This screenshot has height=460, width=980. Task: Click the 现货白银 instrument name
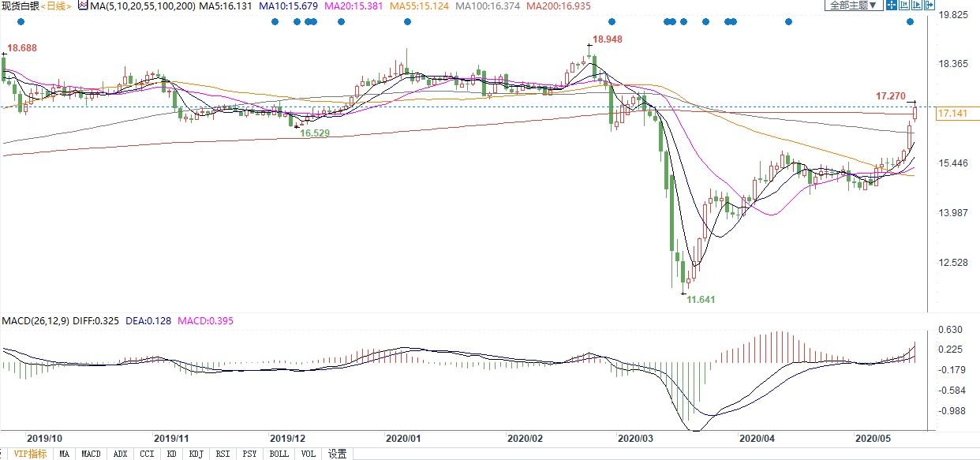[x=21, y=6]
